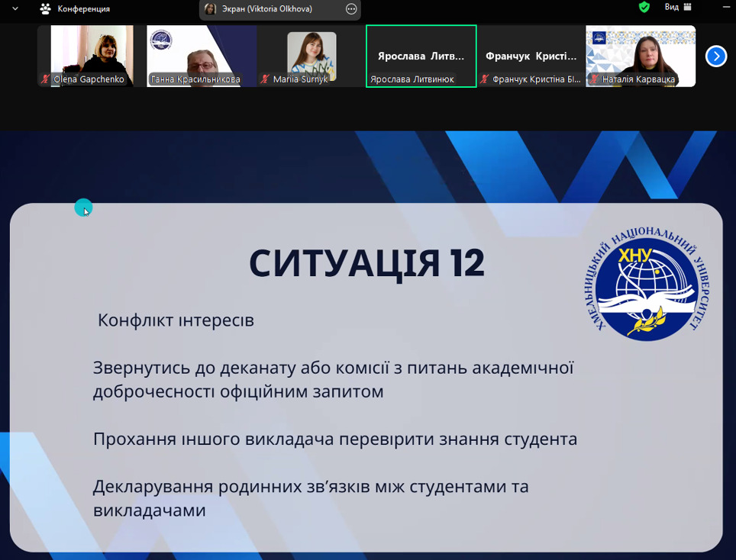
Task: Select Olena Gapchenko's video thumbnail
Action: tap(92, 55)
